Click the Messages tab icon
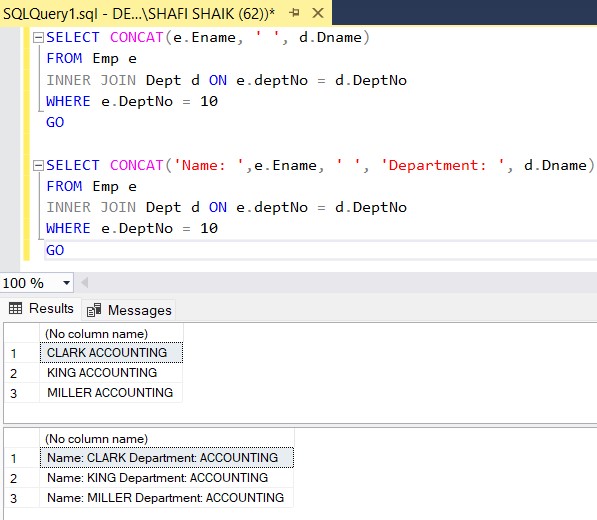This screenshot has width=597, height=520. [94, 310]
